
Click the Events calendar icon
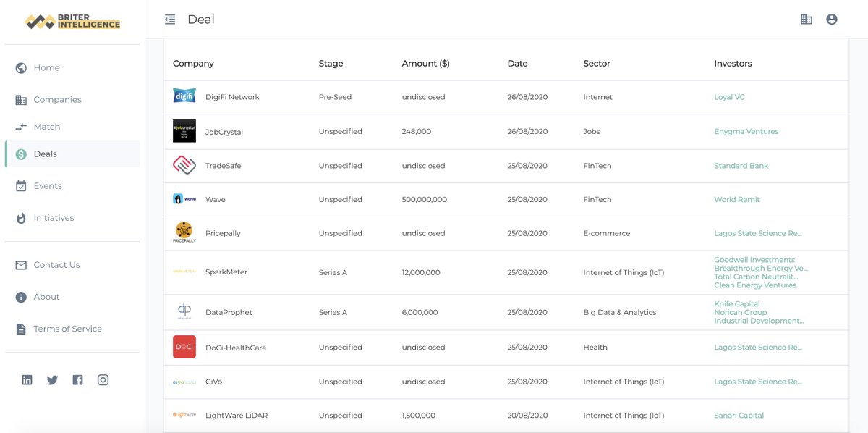[x=21, y=186]
